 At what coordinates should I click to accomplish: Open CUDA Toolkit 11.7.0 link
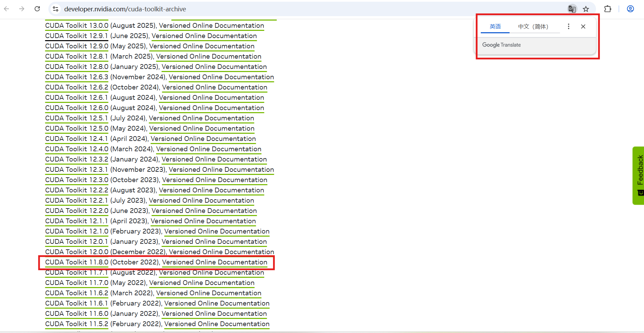click(77, 283)
